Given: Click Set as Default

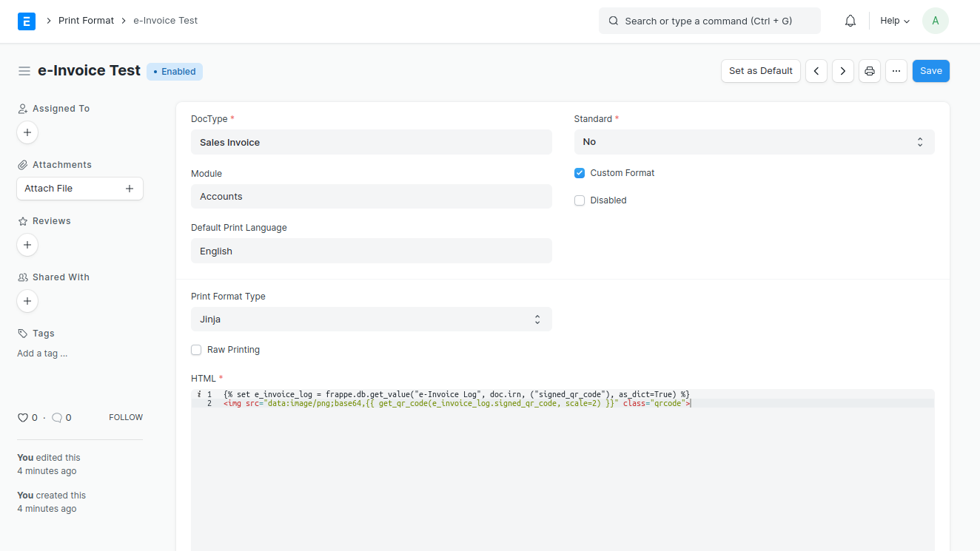Looking at the screenshot, I should [760, 70].
